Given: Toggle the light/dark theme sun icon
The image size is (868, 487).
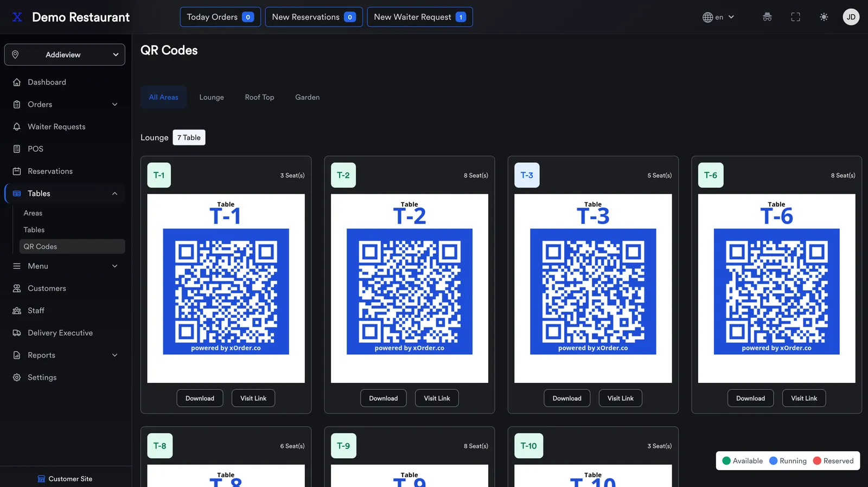Looking at the screenshot, I should click(x=824, y=17).
